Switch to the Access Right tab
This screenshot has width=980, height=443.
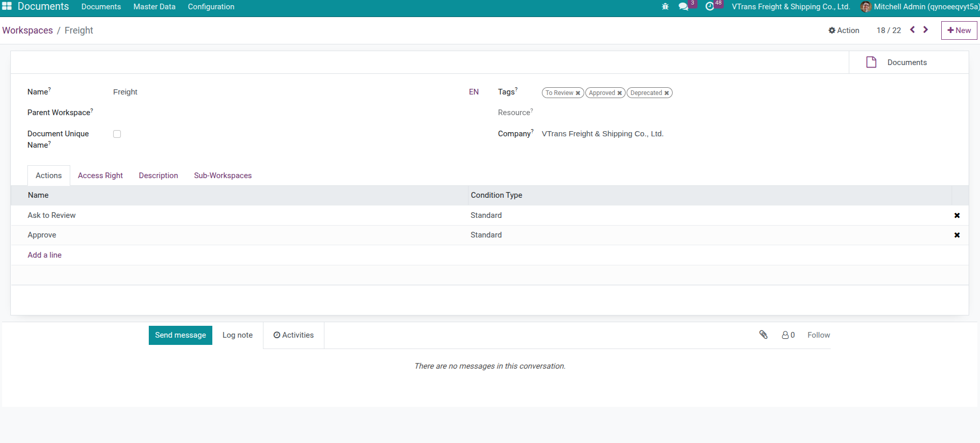pos(100,176)
